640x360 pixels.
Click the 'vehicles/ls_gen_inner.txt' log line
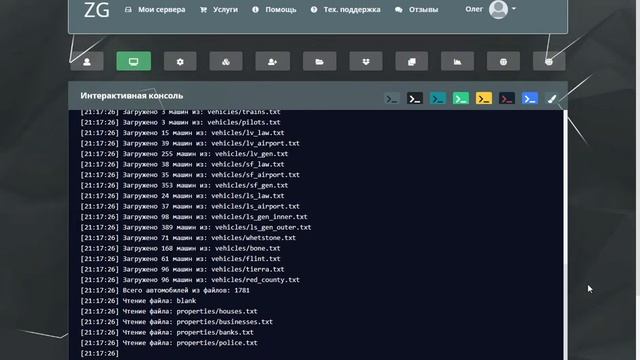(x=194, y=217)
